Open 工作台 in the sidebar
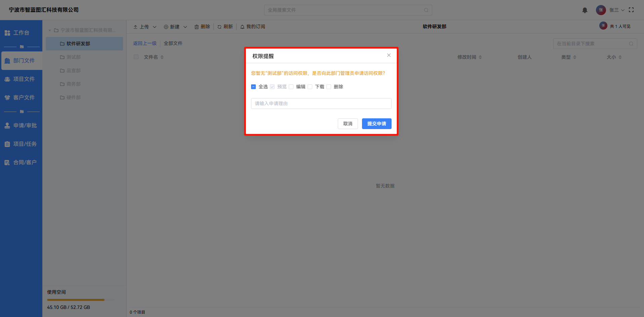 (x=21, y=33)
